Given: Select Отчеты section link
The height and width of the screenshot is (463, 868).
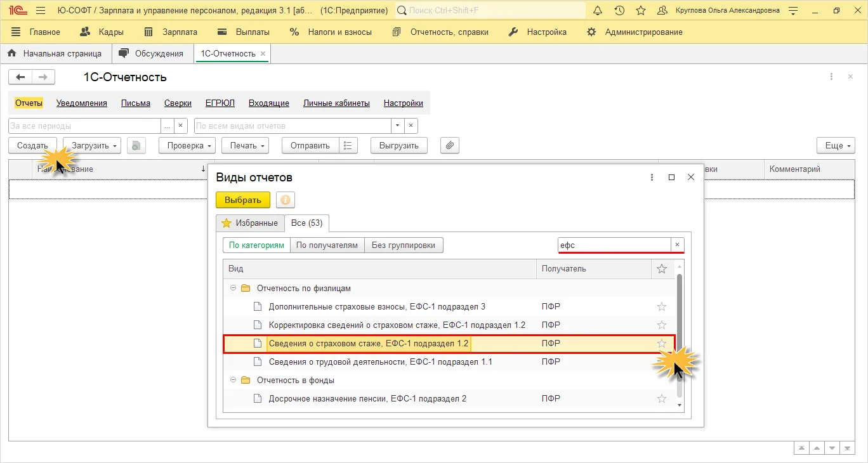Looking at the screenshot, I should click(x=29, y=103).
